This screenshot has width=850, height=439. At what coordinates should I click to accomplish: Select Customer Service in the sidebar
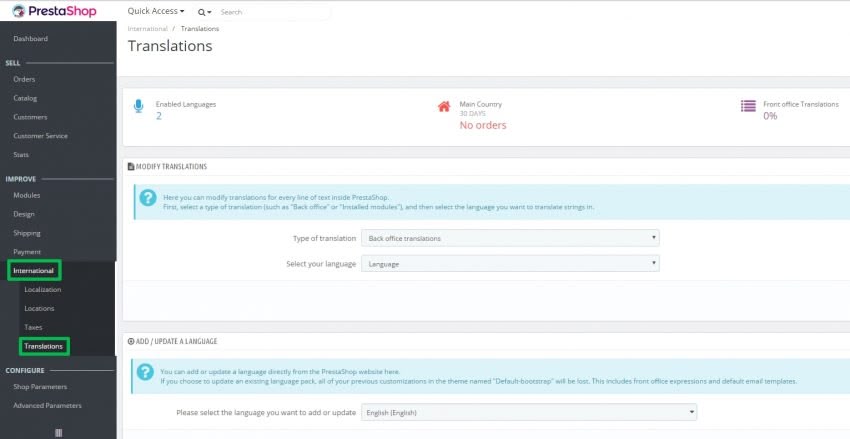[x=40, y=136]
